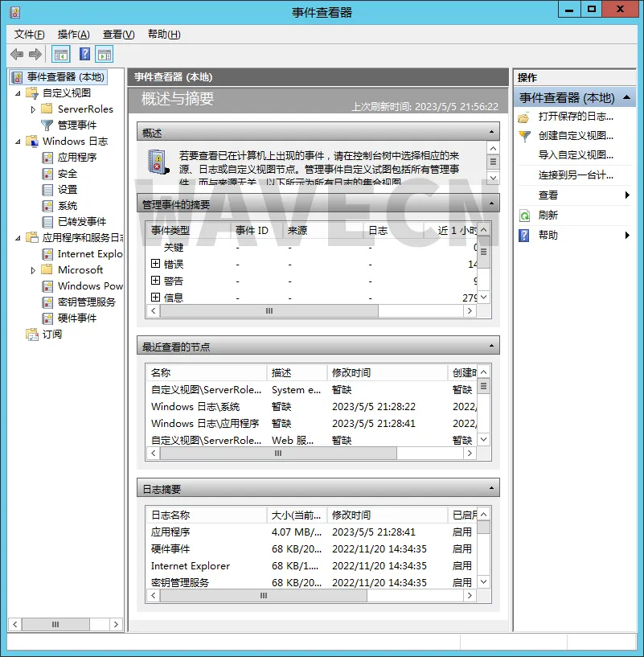Click 打开保存的日志... action text
The height and width of the screenshot is (657, 644).
tap(576, 117)
